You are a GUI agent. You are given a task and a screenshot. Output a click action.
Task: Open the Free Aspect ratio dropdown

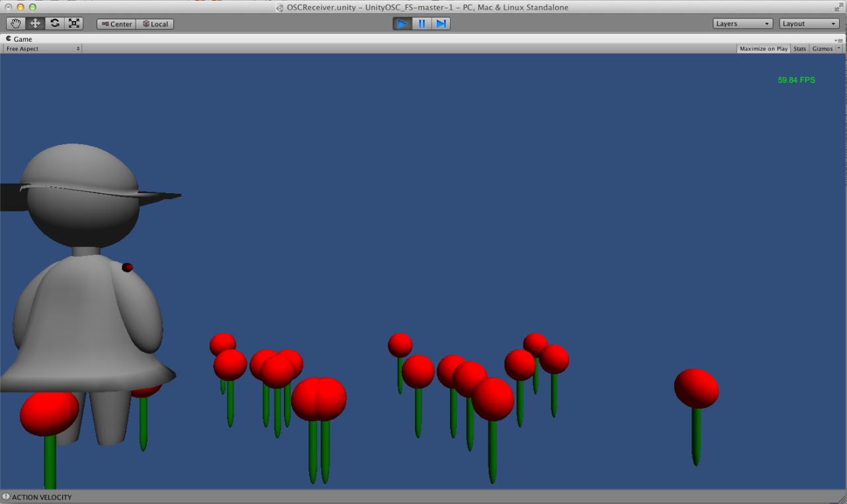coord(42,49)
